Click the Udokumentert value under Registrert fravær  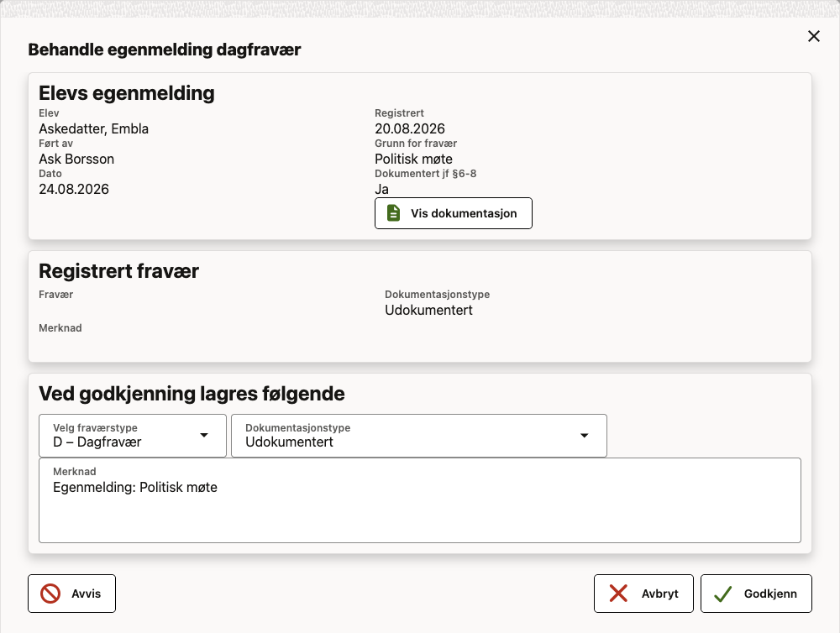pyautogui.click(x=428, y=310)
